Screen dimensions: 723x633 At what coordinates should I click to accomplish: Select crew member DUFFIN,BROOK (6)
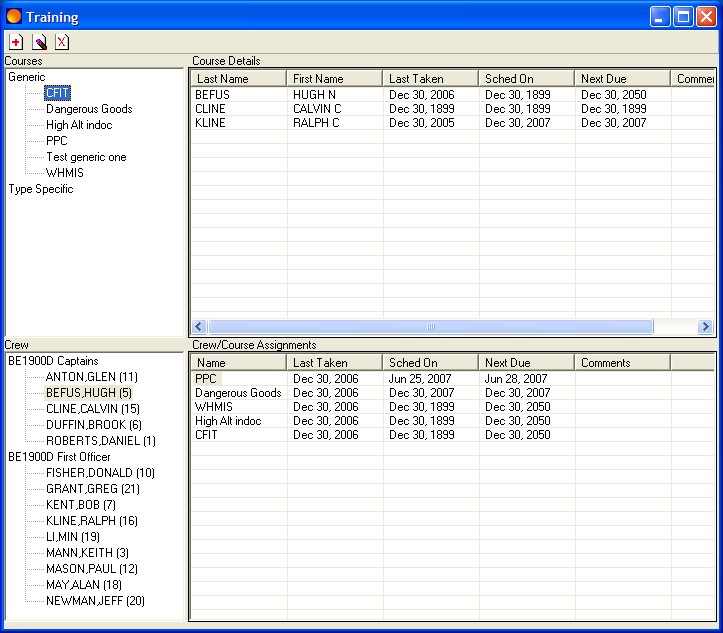[94, 425]
